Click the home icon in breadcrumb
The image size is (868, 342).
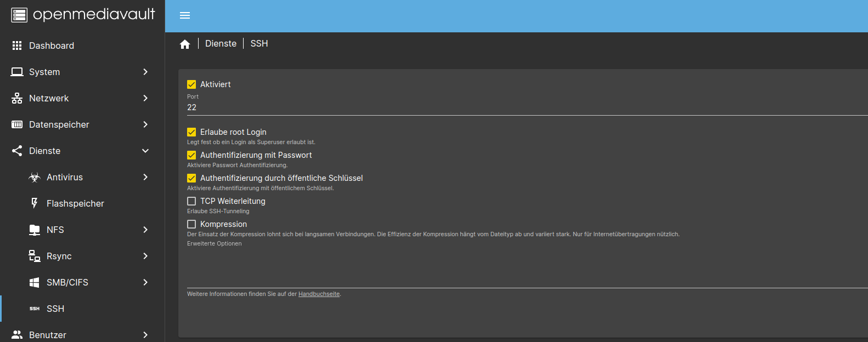pos(185,44)
